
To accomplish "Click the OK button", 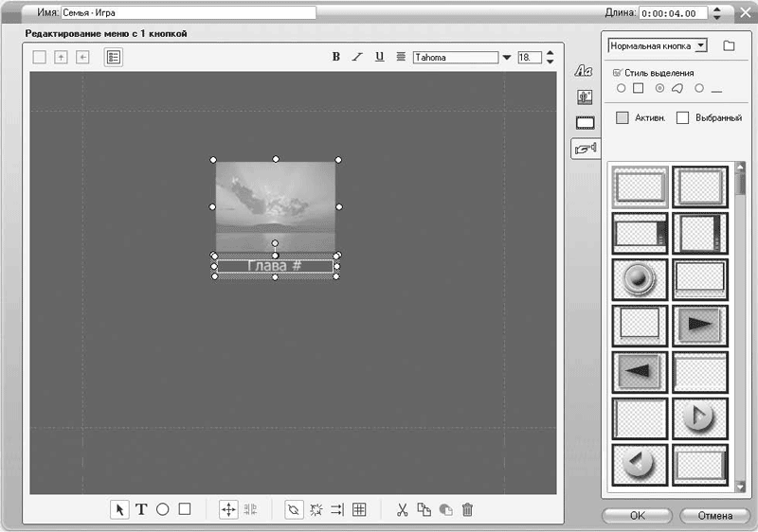I will pos(637,516).
